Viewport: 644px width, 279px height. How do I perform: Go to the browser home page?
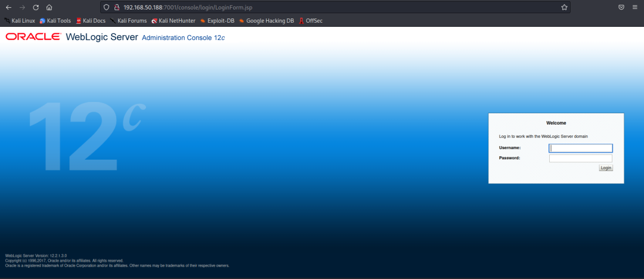click(x=49, y=7)
